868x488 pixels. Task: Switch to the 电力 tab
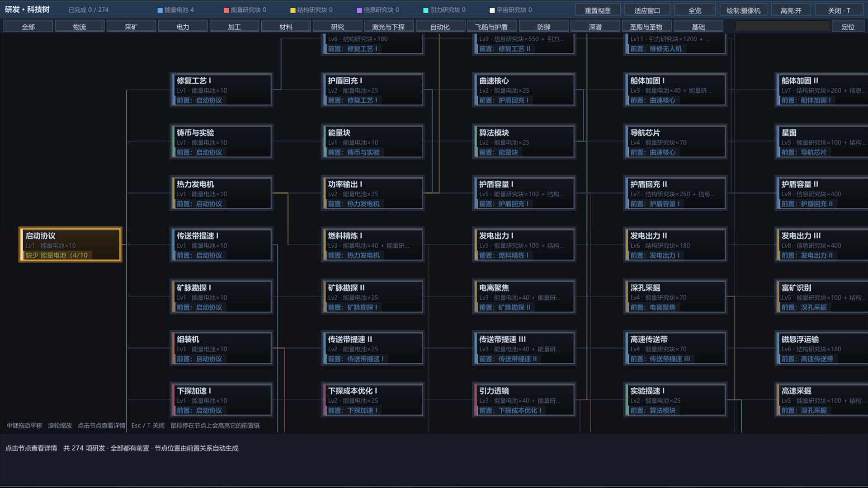tap(183, 27)
